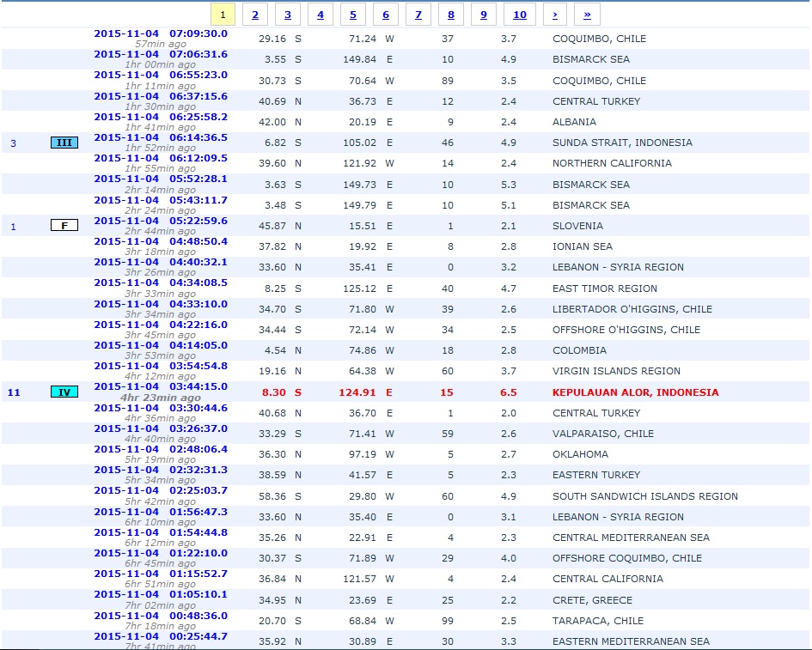The image size is (812, 650).
Task: Jump to last page with double arrow
Action: point(587,15)
